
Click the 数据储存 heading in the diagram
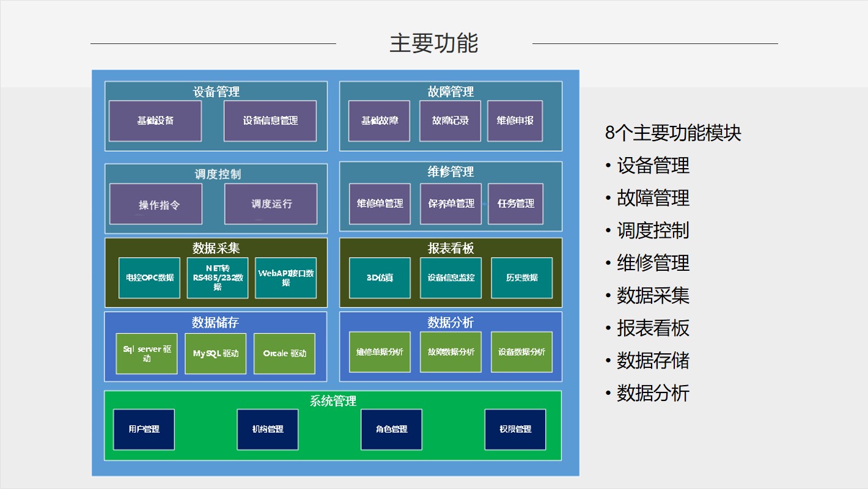point(215,322)
